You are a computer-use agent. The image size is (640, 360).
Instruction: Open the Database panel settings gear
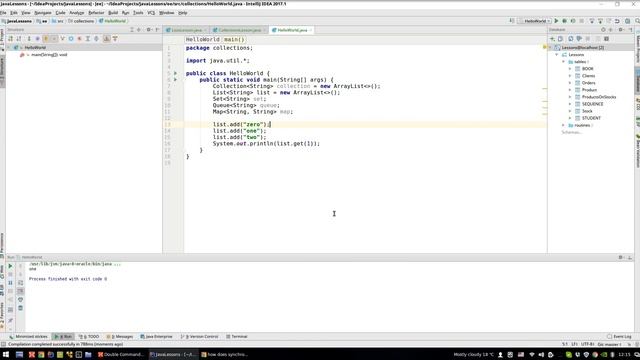pyautogui.click(x=621, y=30)
